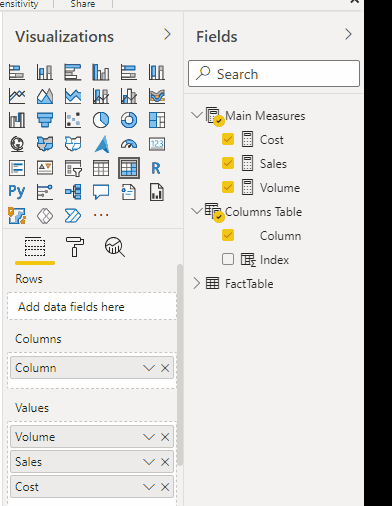Remove Cost from Values well
This screenshot has height=506, width=392.
[165, 487]
